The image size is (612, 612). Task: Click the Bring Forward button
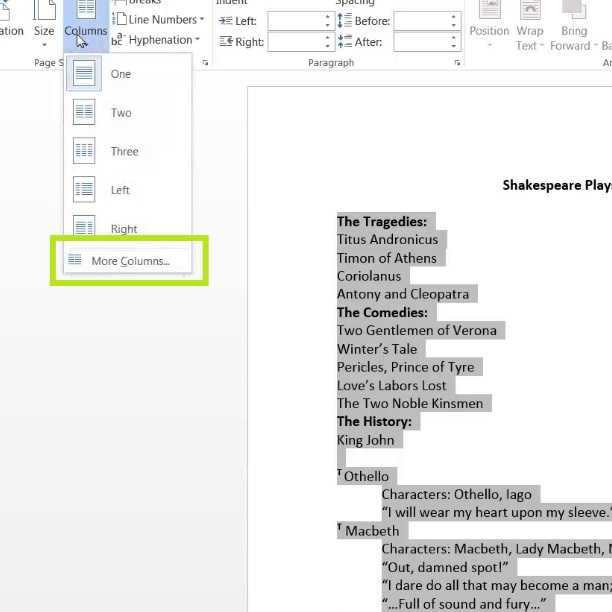tap(574, 23)
